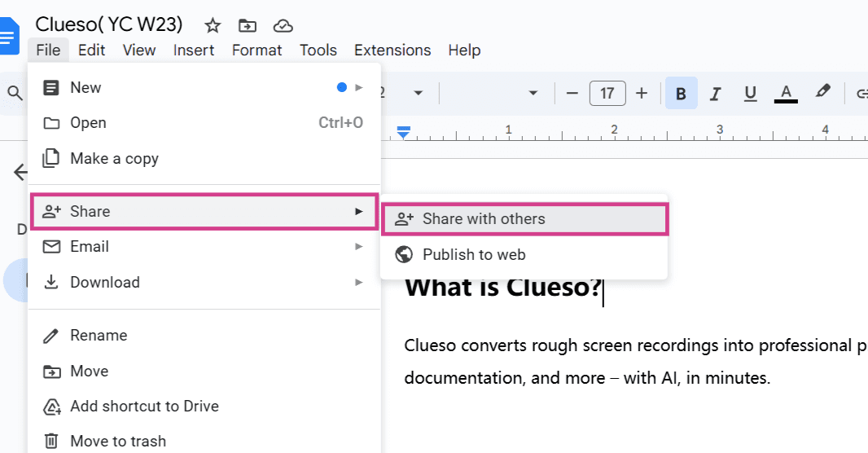Screen dimensions: 868x453
Task: Select Email in the File menu
Action: point(204,246)
